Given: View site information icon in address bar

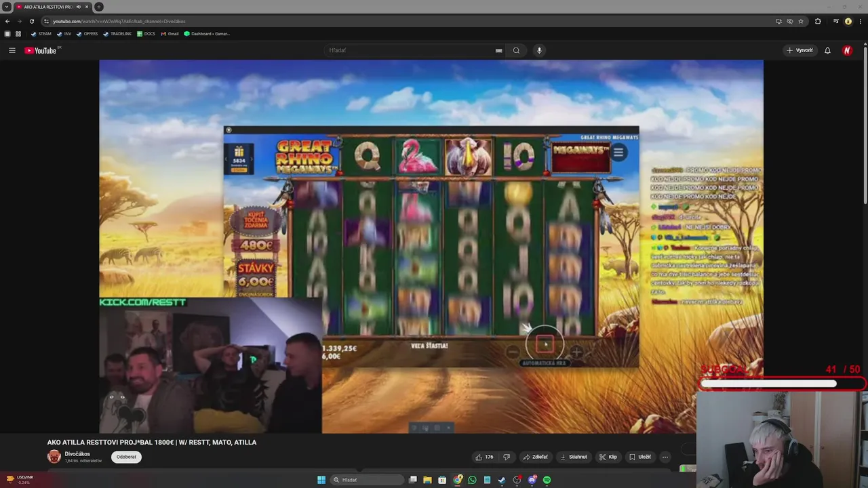Looking at the screenshot, I should click(x=46, y=21).
